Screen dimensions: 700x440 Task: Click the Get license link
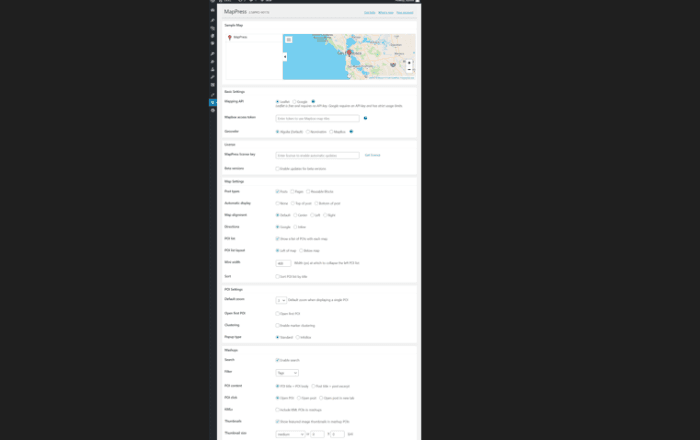click(372, 155)
